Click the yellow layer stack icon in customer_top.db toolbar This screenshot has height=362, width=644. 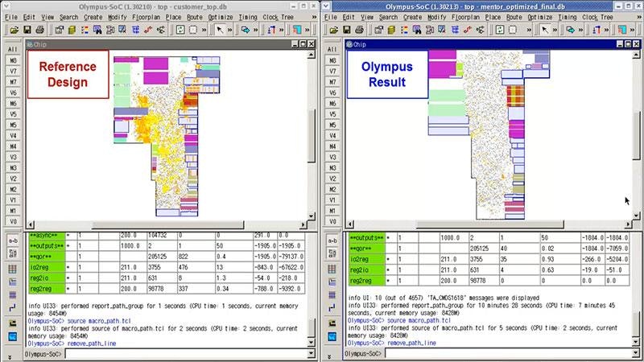72,30
